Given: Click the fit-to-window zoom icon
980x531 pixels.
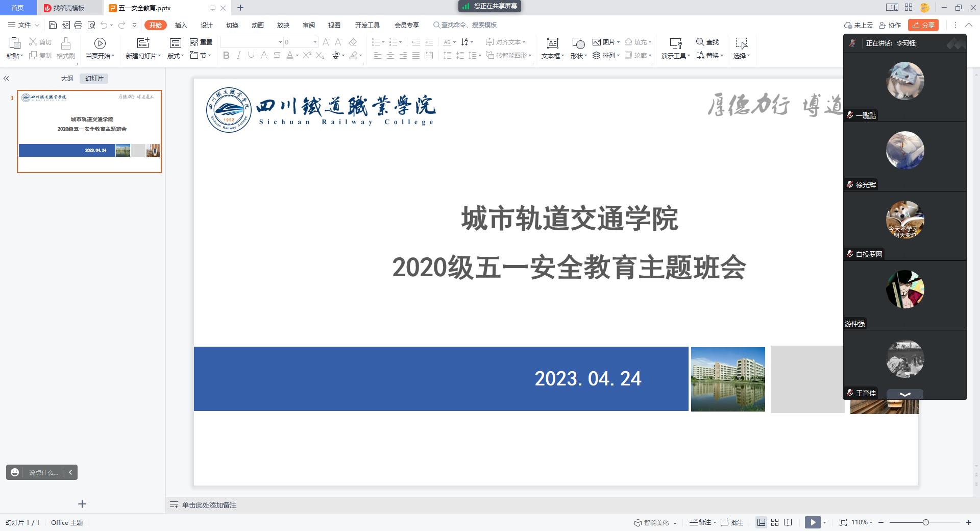Looking at the screenshot, I should point(843,522).
